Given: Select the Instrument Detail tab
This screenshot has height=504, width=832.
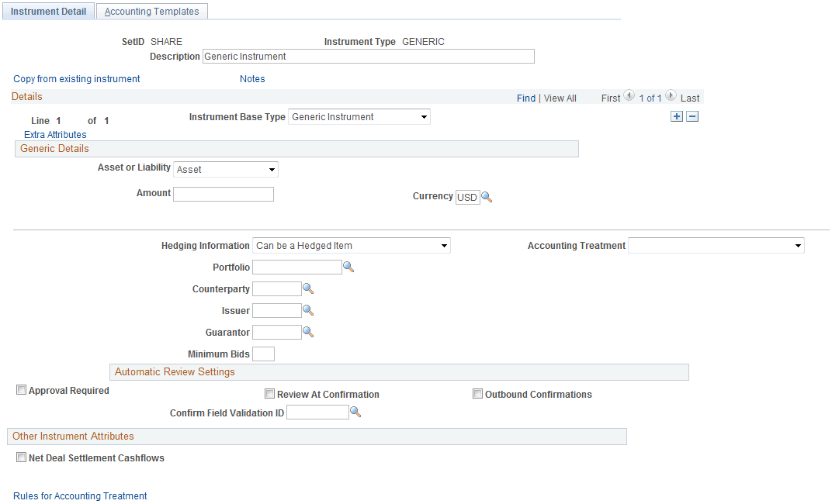Looking at the screenshot, I should click(48, 11).
